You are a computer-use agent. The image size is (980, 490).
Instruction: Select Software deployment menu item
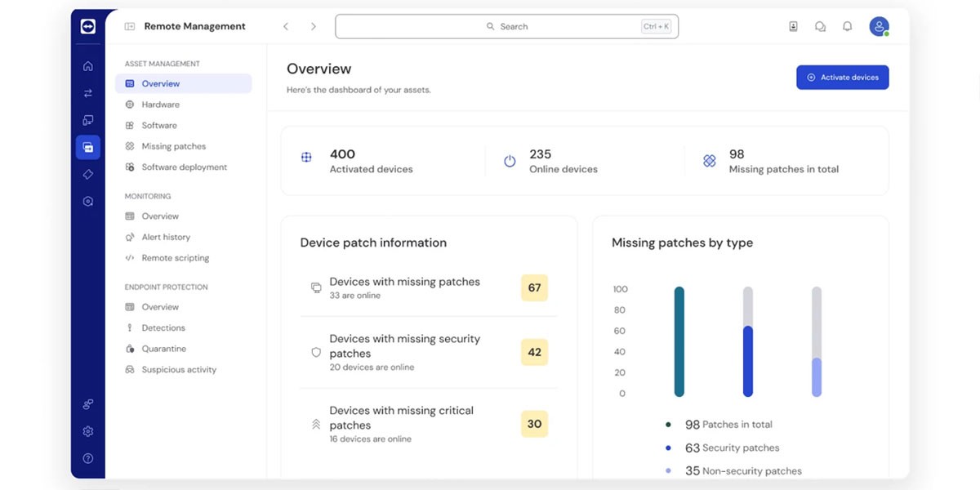[184, 167]
